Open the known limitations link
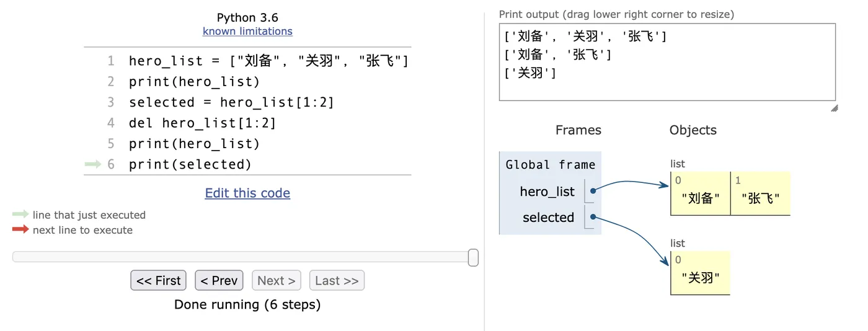 (x=247, y=31)
